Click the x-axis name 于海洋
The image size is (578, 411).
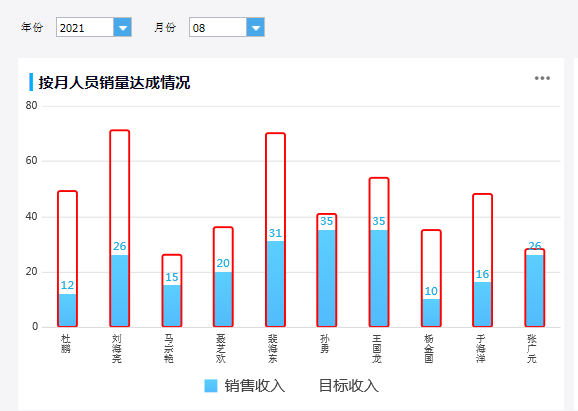point(481,348)
